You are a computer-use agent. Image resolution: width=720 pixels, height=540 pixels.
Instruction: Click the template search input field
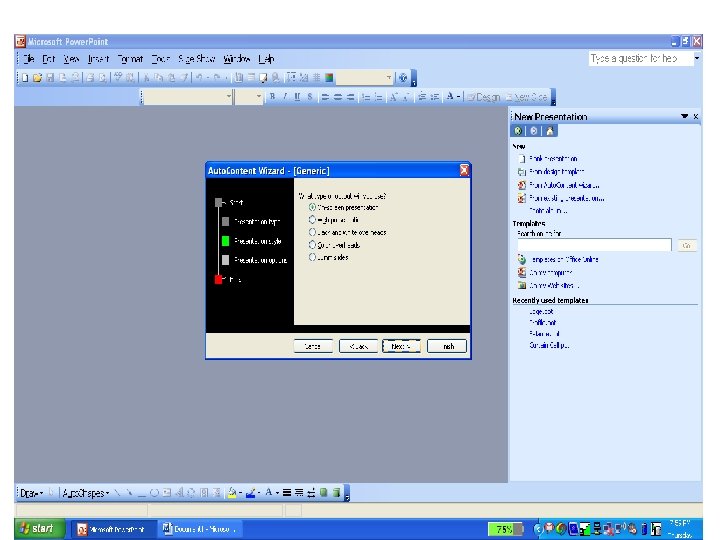[594, 245]
